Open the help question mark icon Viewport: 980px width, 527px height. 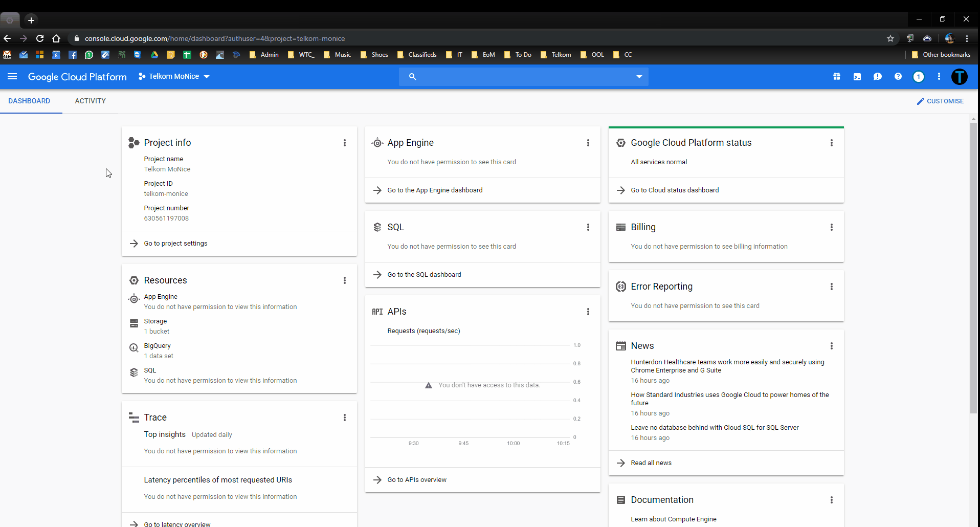[898, 77]
